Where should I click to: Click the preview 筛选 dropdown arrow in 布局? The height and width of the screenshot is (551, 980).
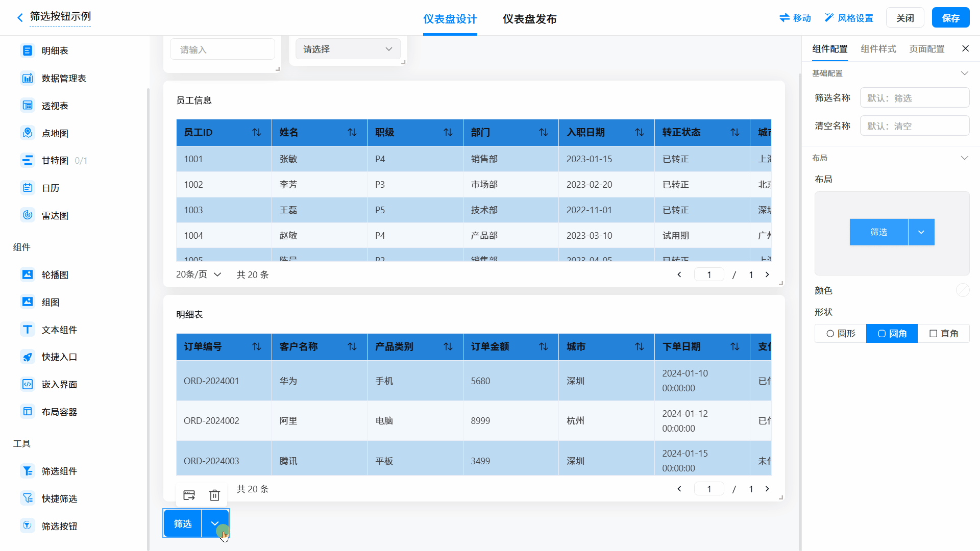pyautogui.click(x=921, y=232)
